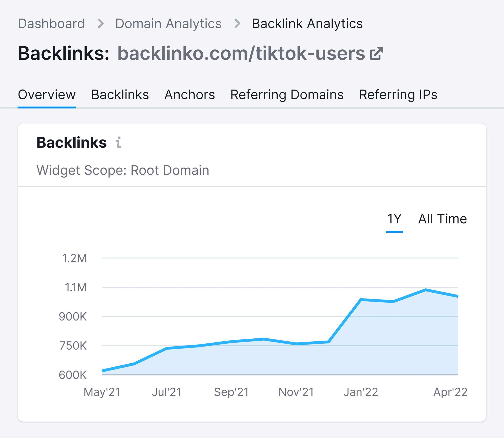The height and width of the screenshot is (438, 504).
Task: Click the Backlinks widget heading
Action: [x=72, y=143]
